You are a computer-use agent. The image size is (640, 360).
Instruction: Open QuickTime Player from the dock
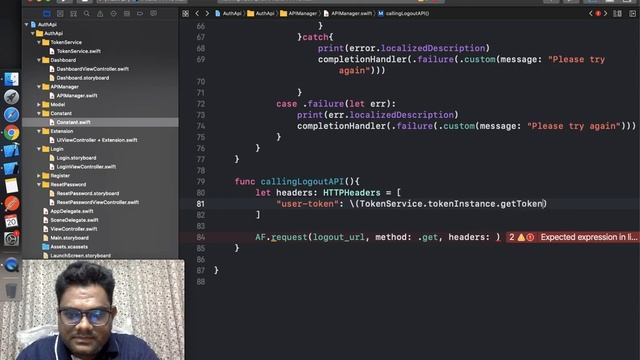tap(11, 265)
